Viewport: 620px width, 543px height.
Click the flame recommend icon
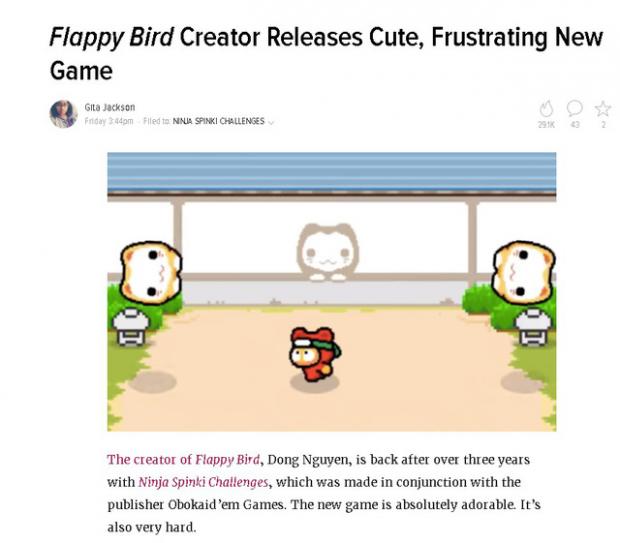click(546, 109)
